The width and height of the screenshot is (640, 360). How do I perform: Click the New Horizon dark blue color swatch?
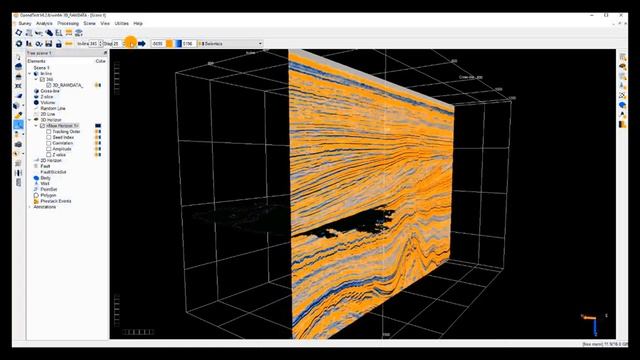point(98,126)
